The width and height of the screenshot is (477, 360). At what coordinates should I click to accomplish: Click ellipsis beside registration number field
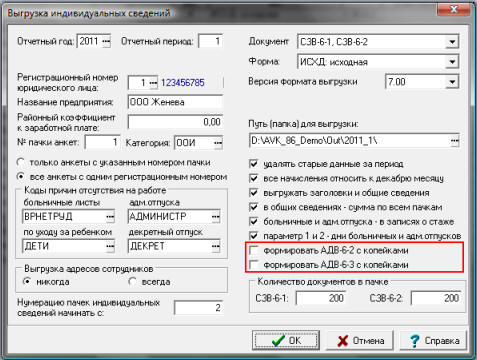click(x=153, y=82)
